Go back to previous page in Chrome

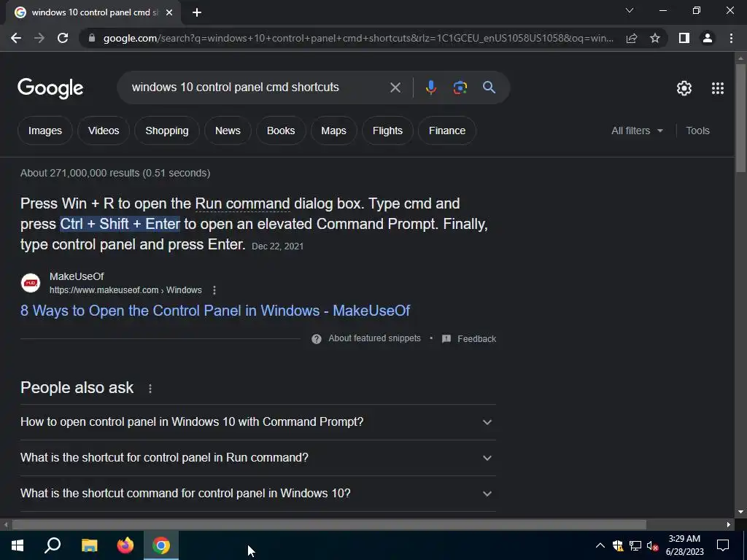coord(16,38)
